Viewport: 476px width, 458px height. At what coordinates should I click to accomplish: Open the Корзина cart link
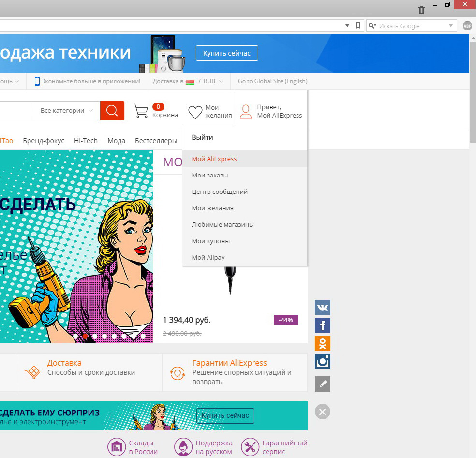coord(165,115)
